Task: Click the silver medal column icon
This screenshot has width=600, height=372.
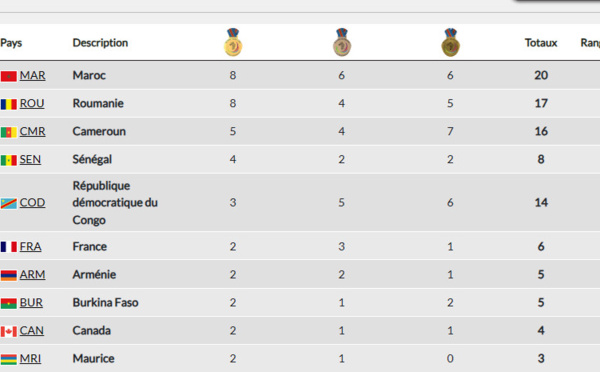Action: coord(341,42)
